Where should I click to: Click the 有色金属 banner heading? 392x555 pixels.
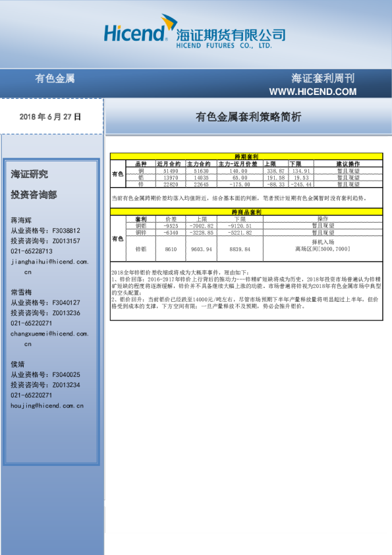(x=55, y=78)
